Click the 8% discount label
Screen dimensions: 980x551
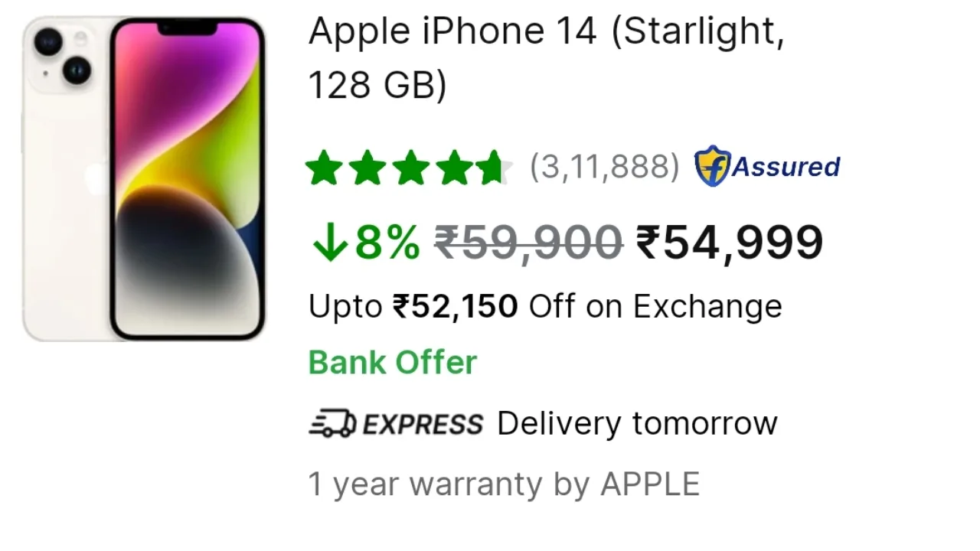[x=387, y=243]
